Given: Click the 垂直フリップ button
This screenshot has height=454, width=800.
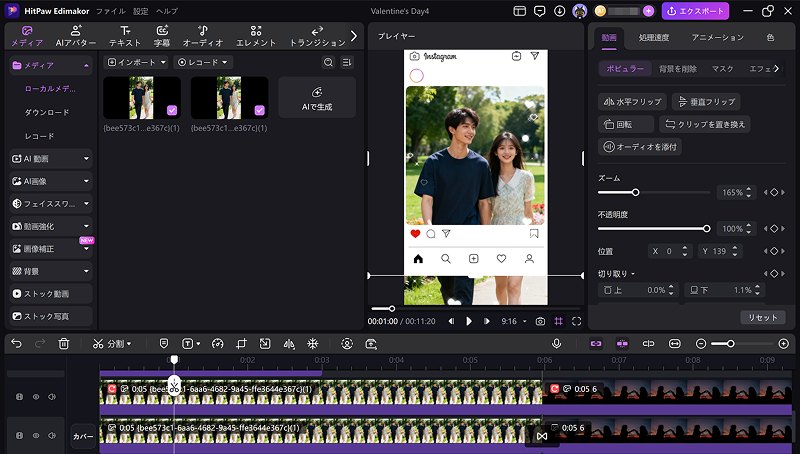Looking at the screenshot, I should pos(706,102).
